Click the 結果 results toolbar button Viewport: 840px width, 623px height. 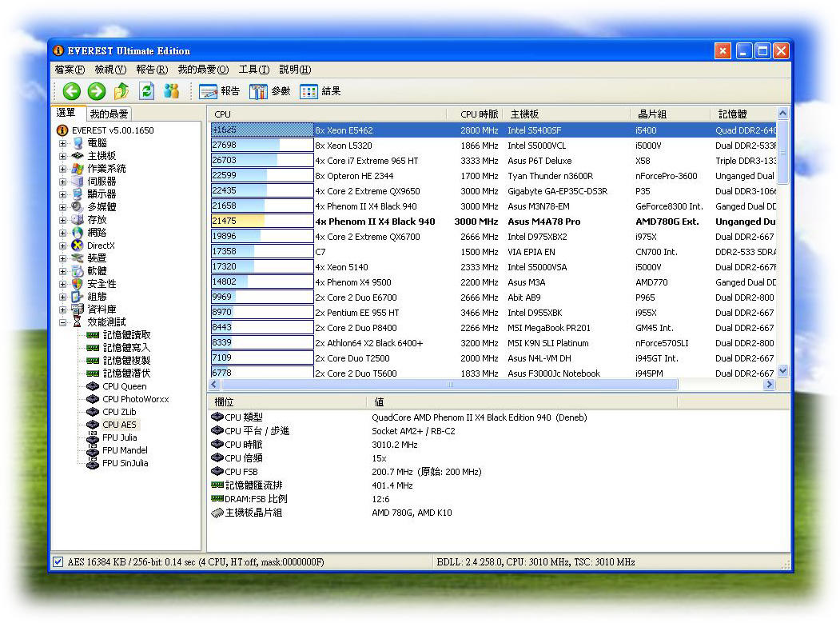tap(320, 91)
